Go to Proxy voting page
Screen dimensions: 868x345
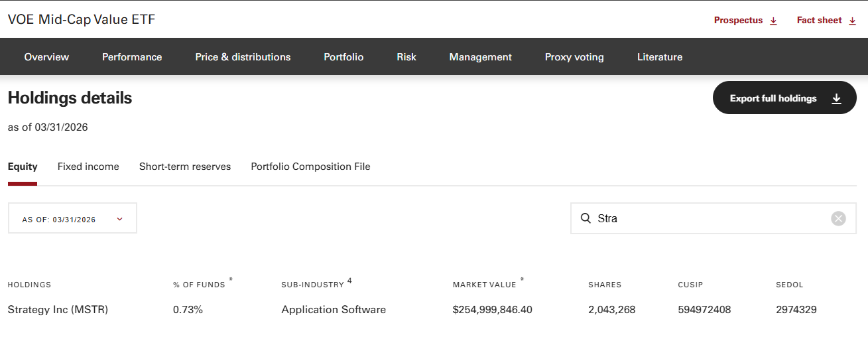pyautogui.click(x=574, y=57)
